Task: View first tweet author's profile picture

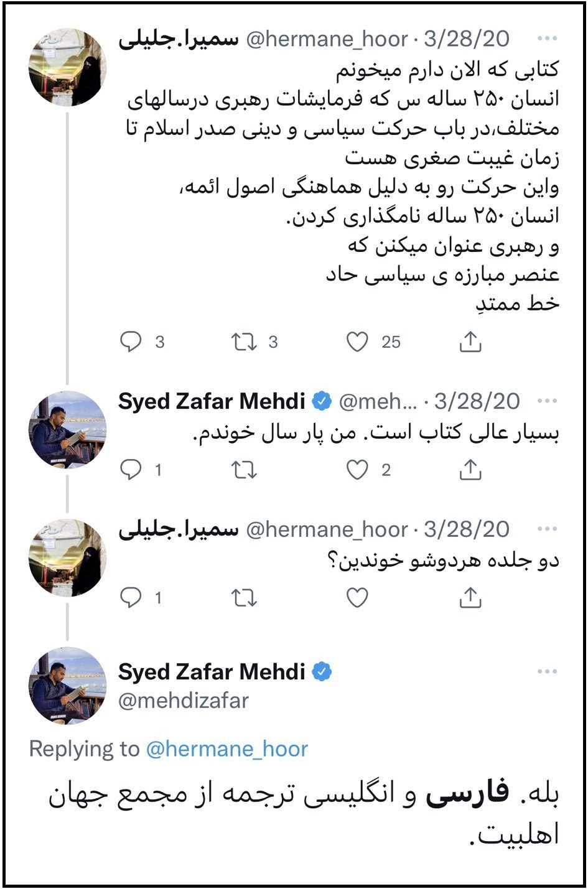Action: [67, 67]
